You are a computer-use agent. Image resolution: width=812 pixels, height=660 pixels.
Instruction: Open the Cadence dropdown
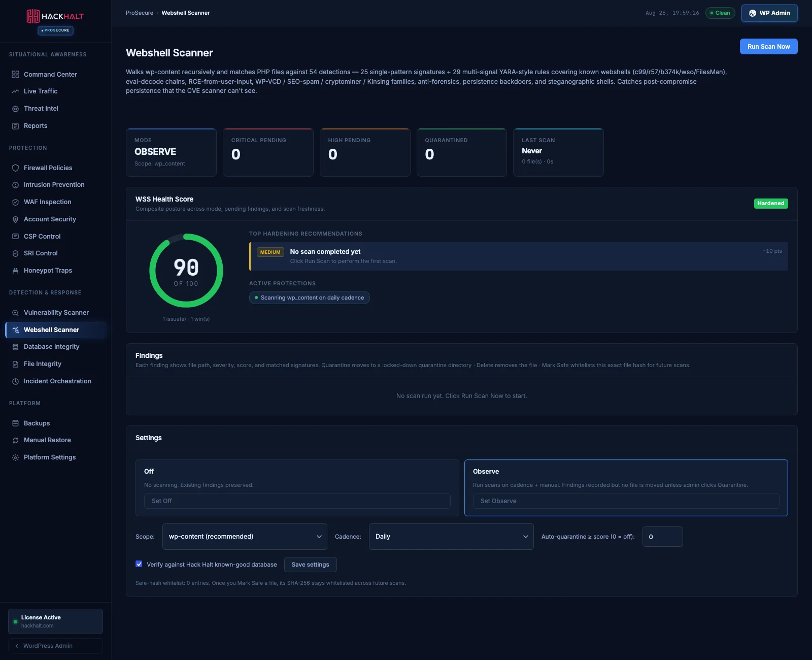point(451,537)
